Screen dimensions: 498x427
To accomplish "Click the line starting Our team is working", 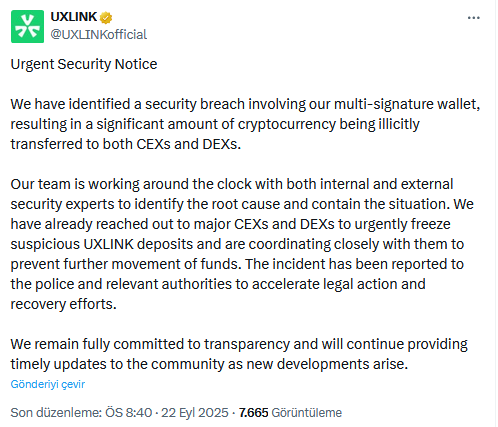I will pyautogui.click(x=232, y=184).
